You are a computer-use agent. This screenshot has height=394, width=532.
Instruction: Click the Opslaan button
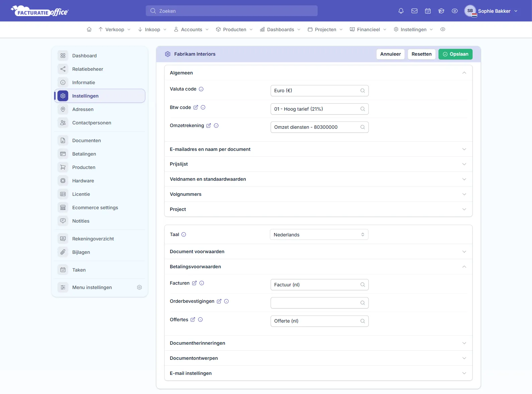[455, 54]
